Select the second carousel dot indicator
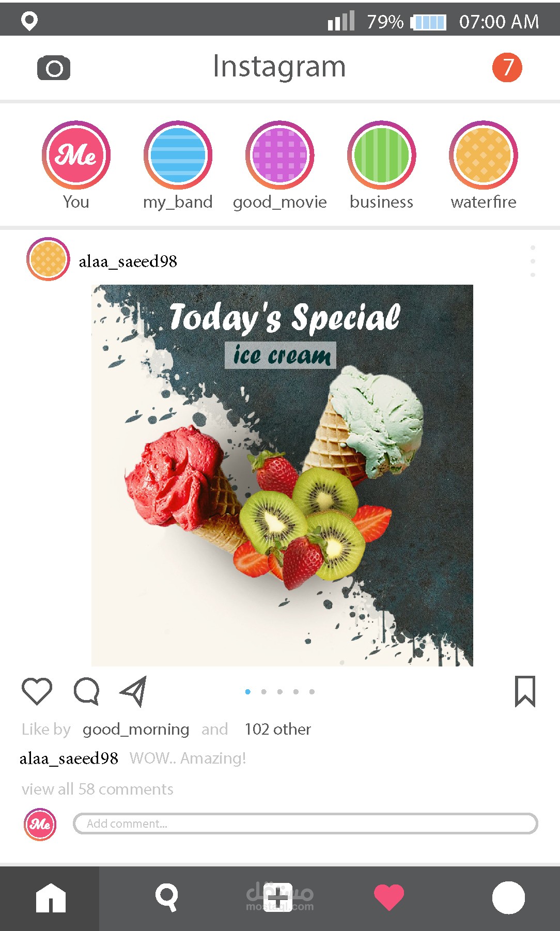The height and width of the screenshot is (931, 560). [x=264, y=692]
